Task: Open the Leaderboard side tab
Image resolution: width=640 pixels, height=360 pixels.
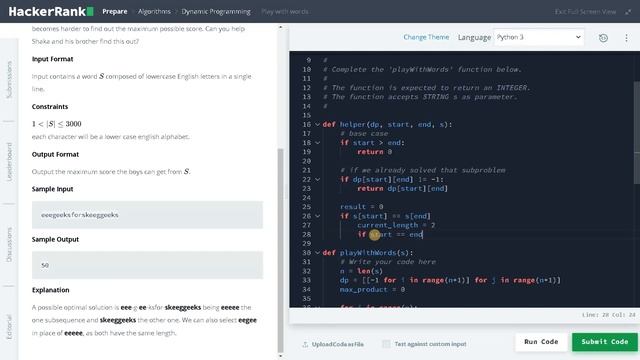Action: 9,162
